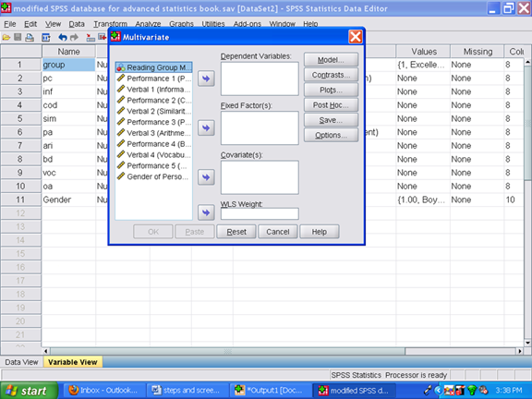Select Performance 5 (... variable

click(154, 165)
